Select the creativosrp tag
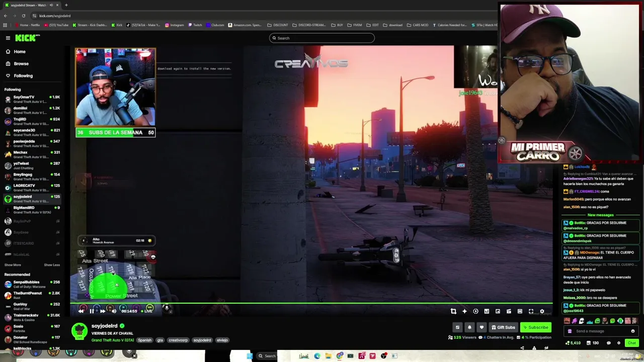The height and width of the screenshot is (362, 644). [x=178, y=340]
